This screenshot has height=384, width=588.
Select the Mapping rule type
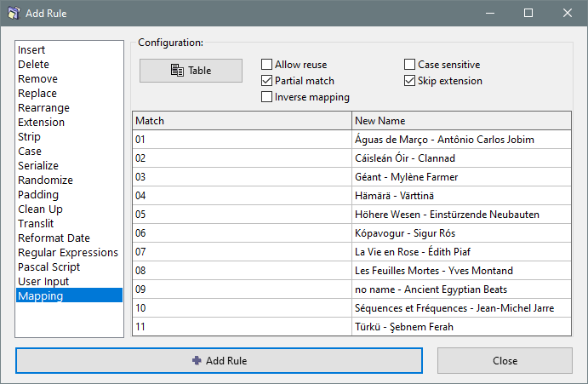click(70, 295)
